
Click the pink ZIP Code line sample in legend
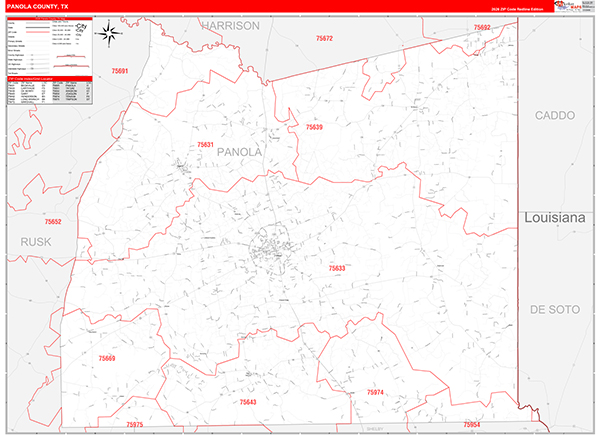coord(37,32)
